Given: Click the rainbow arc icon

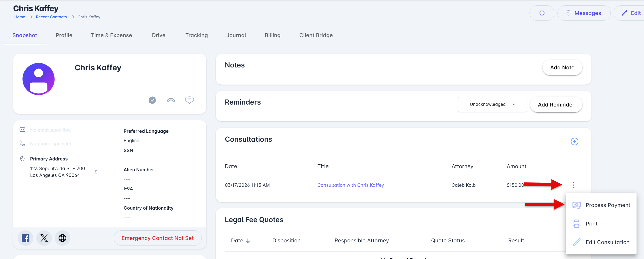Looking at the screenshot, I should pyautogui.click(x=171, y=100).
